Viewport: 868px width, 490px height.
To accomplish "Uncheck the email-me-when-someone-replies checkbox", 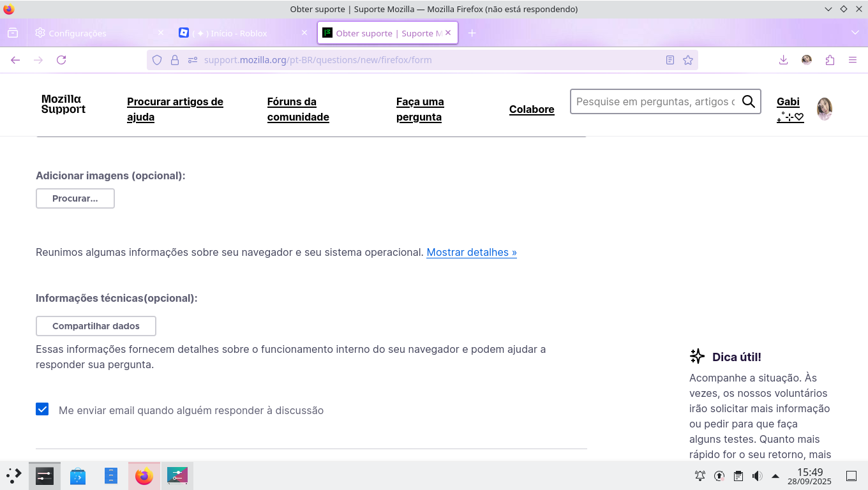I will click(x=42, y=409).
